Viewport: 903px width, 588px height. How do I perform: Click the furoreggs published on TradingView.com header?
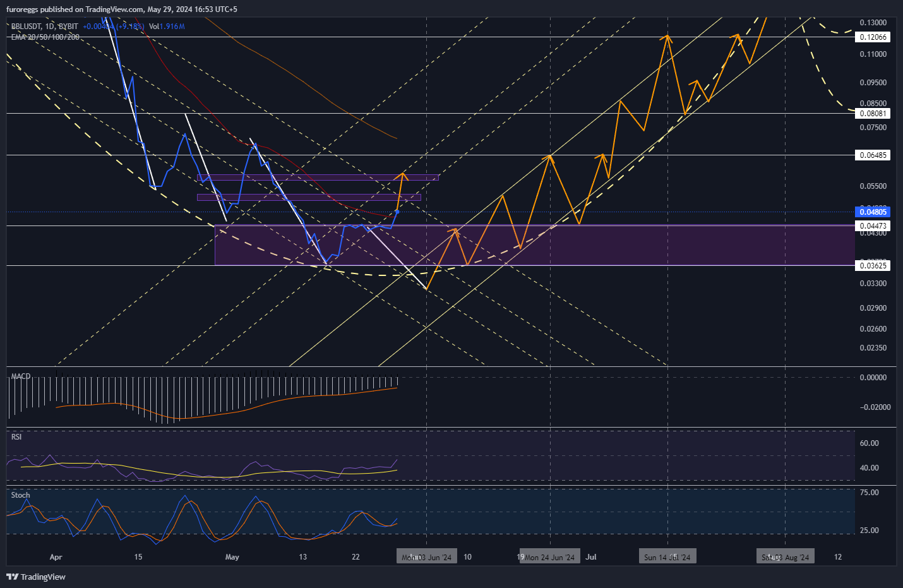point(122,9)
